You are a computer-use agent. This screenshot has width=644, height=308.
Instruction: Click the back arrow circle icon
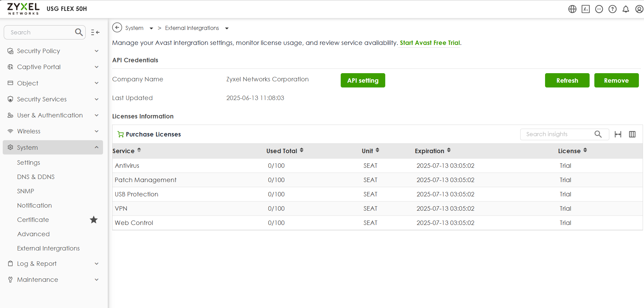click(117, 28)
